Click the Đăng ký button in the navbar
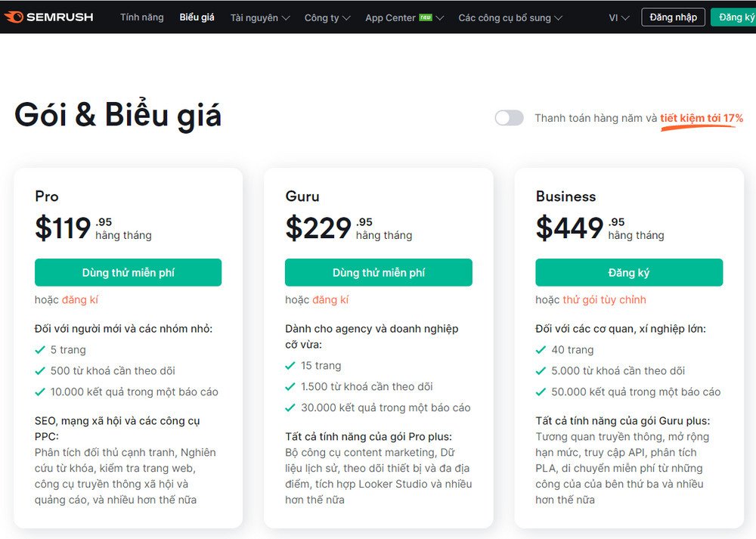The image size is (756, 539). tap(736, 17)
